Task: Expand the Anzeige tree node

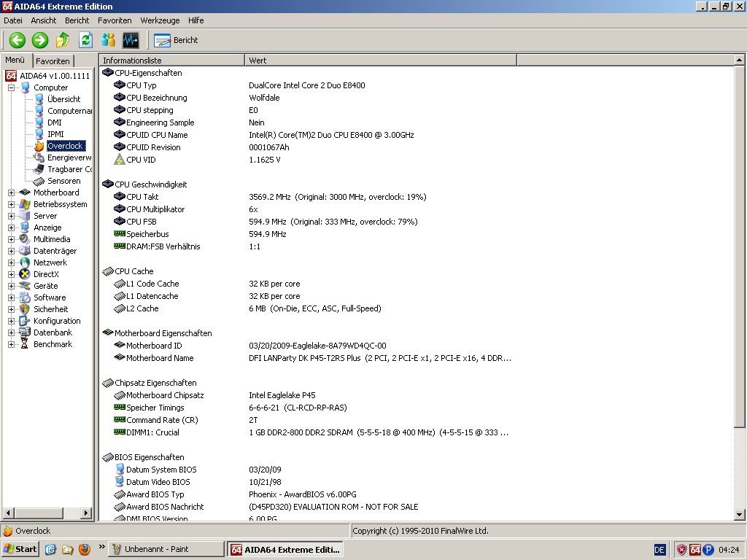Action: tap(11, 227)
